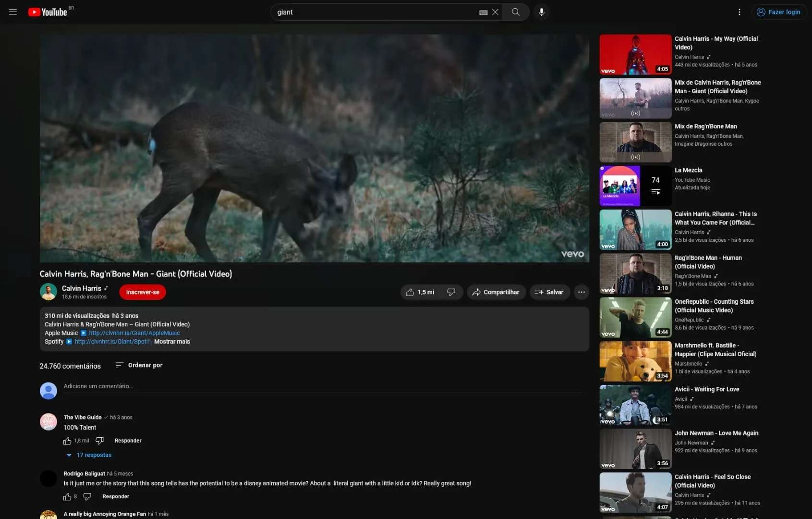Open Rag'n'Bone Man Human video thumbnail
This screenshot has height=519, width=812.
635,273
